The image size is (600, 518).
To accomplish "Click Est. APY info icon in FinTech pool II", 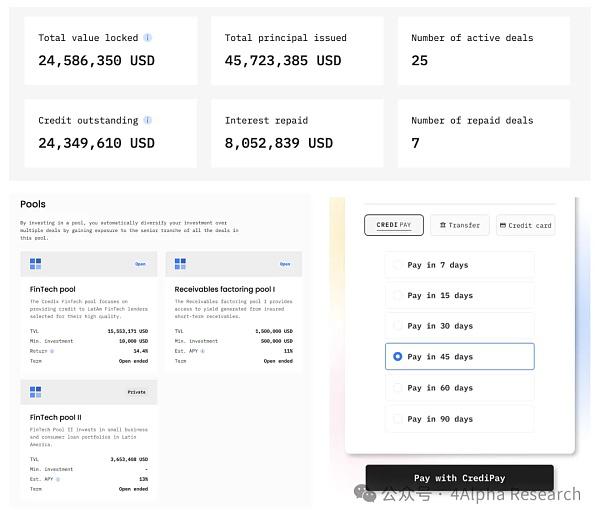I will click(x=57, y=479).
